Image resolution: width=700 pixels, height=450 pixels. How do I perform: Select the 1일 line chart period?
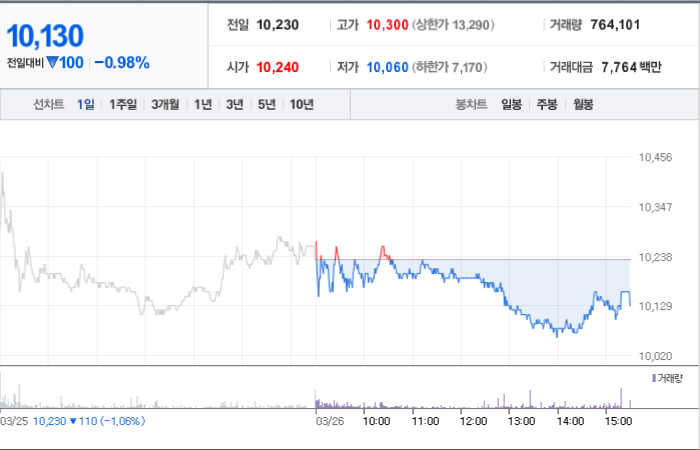click(x=85, y=104)
